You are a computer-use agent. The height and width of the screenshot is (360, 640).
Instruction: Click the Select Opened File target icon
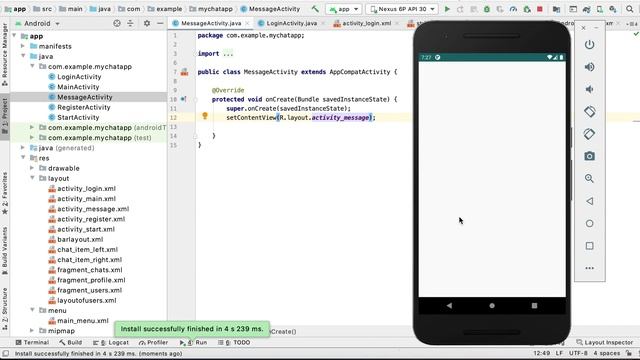click(x=117, y=23)
